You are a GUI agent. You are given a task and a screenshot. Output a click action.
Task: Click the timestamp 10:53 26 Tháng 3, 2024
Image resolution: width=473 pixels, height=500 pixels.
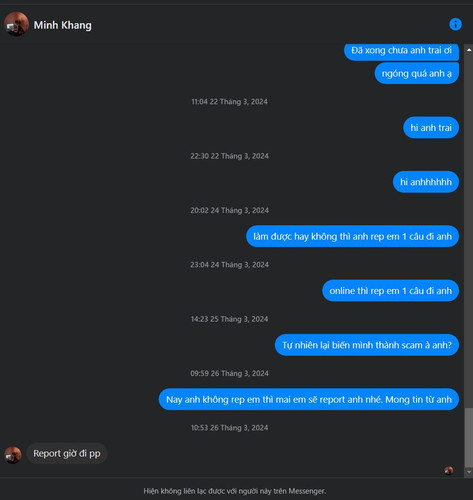pyautogui.click(x=229, y=428)
